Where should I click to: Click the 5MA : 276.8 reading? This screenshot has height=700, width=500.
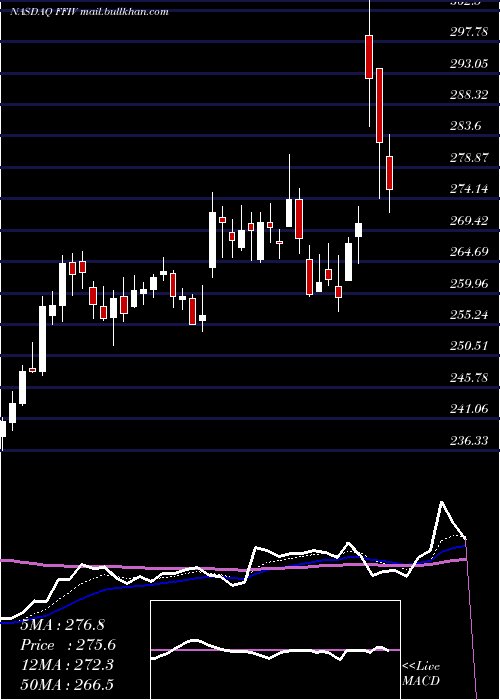pyautogui.click(x=62, y=625)
